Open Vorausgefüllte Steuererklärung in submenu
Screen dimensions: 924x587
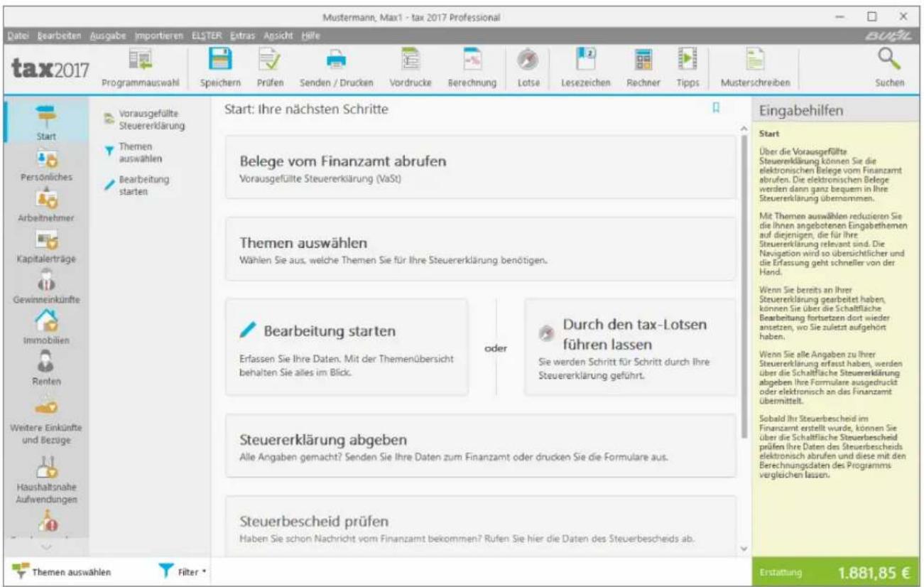(146, 120)
